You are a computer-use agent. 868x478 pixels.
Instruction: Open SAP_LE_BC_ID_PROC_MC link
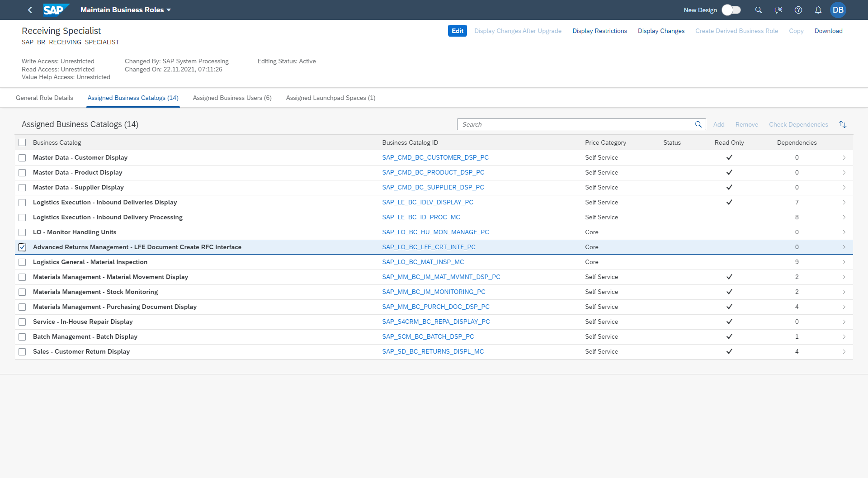click(421, 217)
